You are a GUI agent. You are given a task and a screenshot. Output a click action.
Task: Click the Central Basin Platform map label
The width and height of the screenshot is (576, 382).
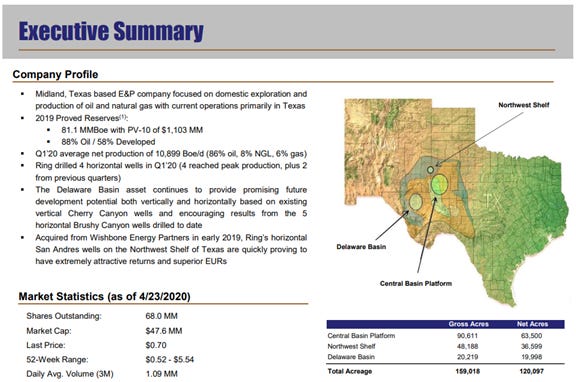click(x=416, y=284)
